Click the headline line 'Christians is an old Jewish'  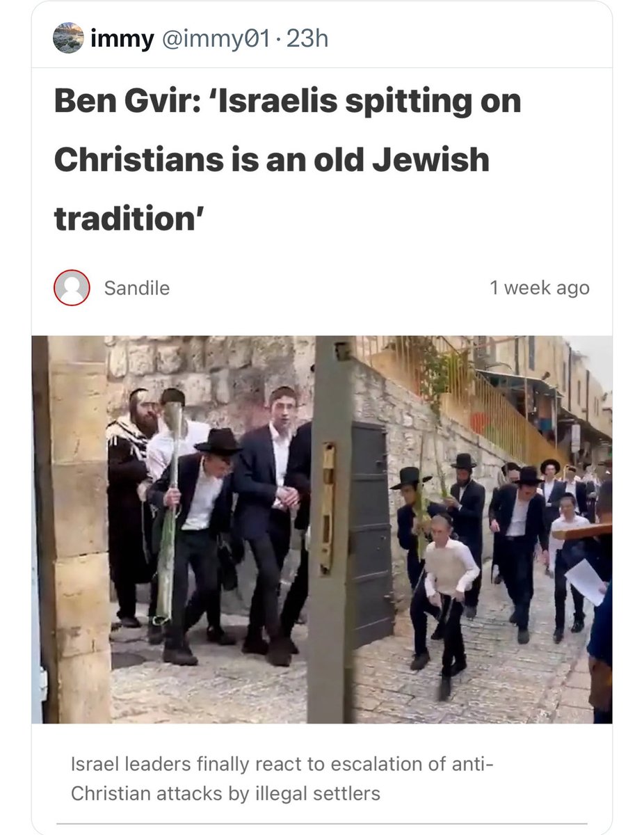tap(272, 160)
